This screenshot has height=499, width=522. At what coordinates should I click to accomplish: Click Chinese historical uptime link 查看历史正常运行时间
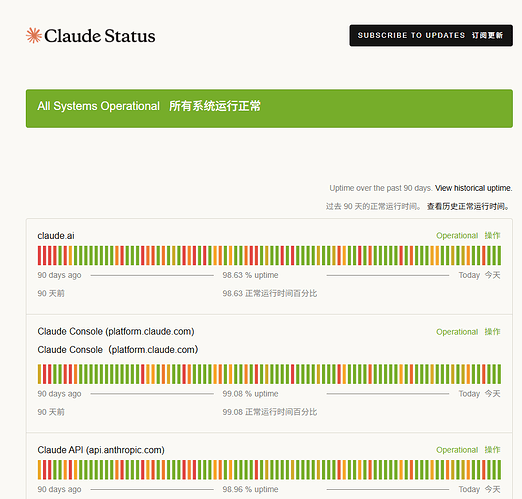[468, 206]
